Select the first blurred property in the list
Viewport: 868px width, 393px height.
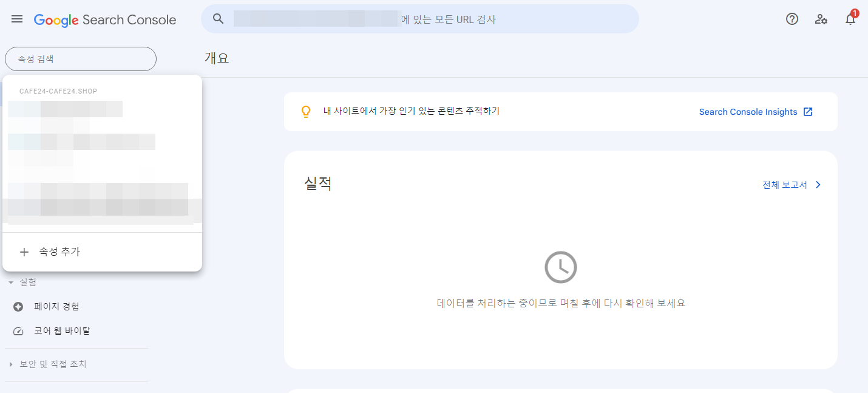[65, 109]
